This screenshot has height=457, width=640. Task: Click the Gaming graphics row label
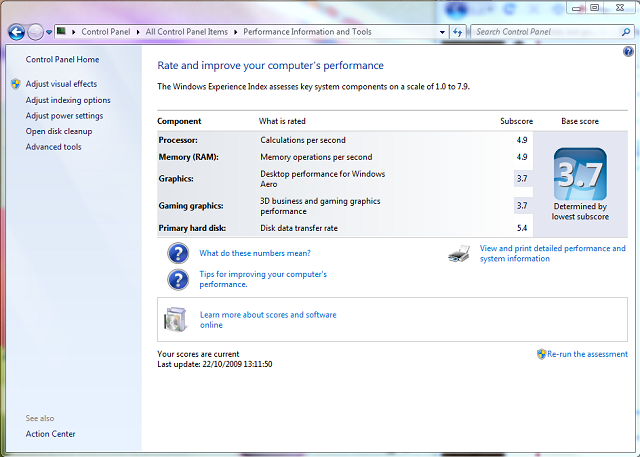(191, 206)
